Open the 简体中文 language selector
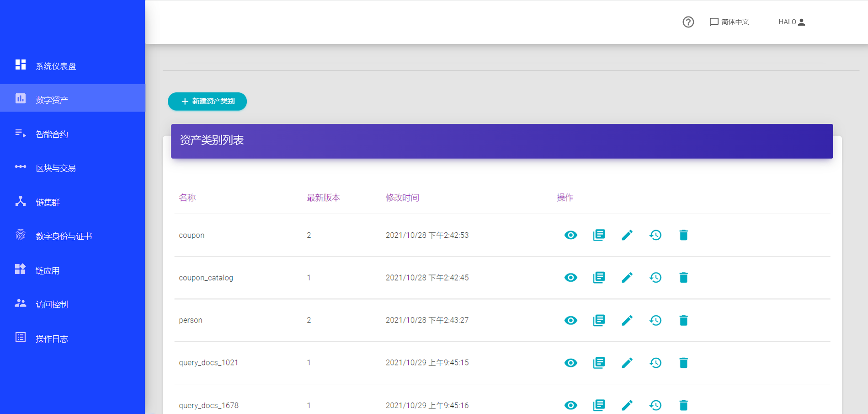The width and height of the screenshot is (868, 414). [x=729, y=22]
